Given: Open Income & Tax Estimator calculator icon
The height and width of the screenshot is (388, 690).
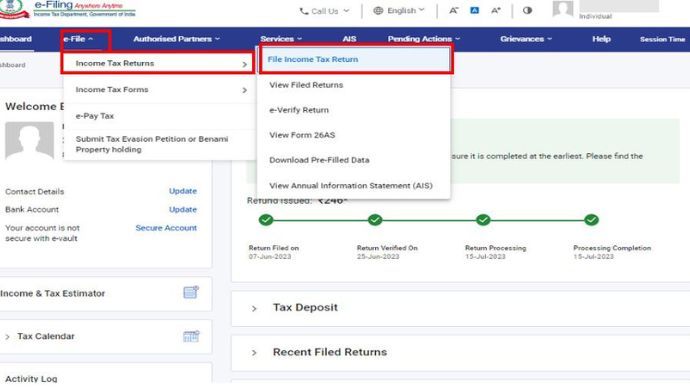Looking at the screenshot, I should click(191, 292).
